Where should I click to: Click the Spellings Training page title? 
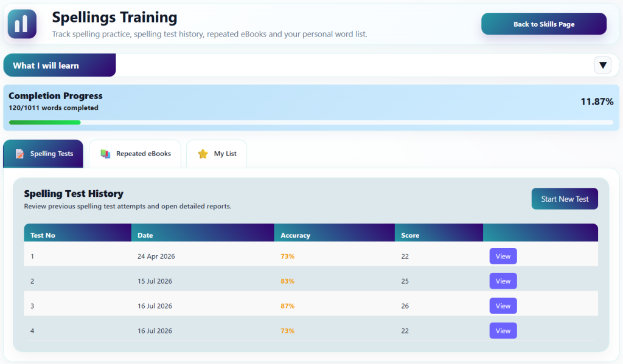point(114,18)
